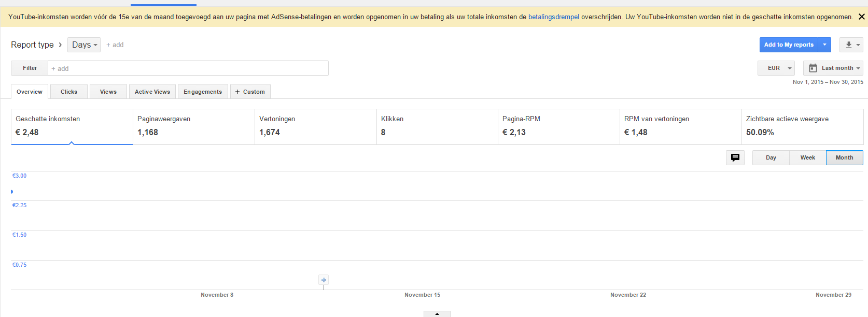Viewport: 868px width, 317px height.
Task: Expand the Add to My reports arrow
Action: point(824,45)
